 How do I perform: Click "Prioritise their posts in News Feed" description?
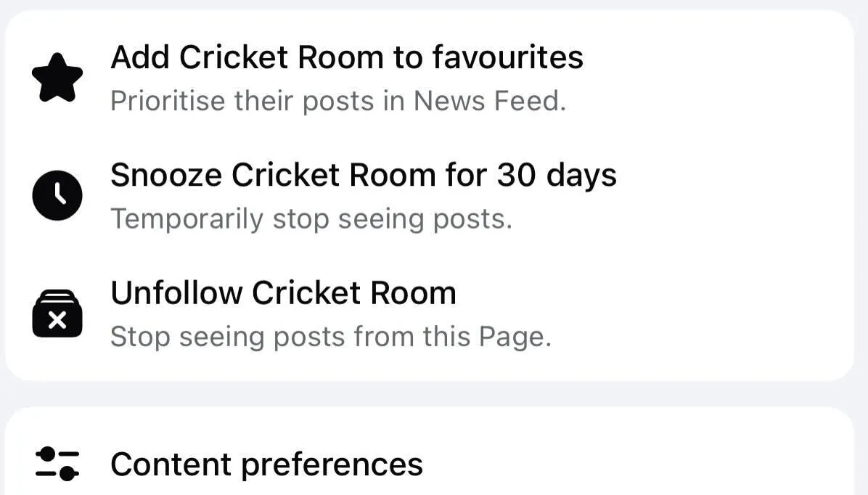tap(337, 101)
